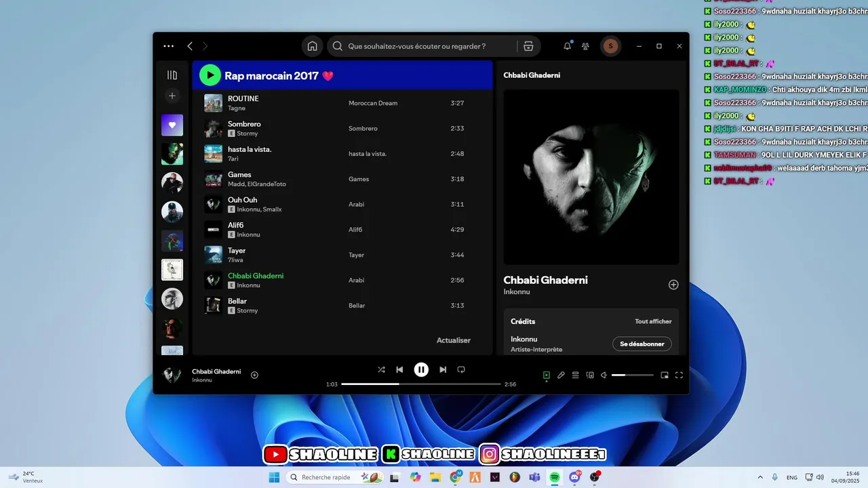
Task: Open Inkonnu artist under song title in panel
Action: (x=517, y=291)
